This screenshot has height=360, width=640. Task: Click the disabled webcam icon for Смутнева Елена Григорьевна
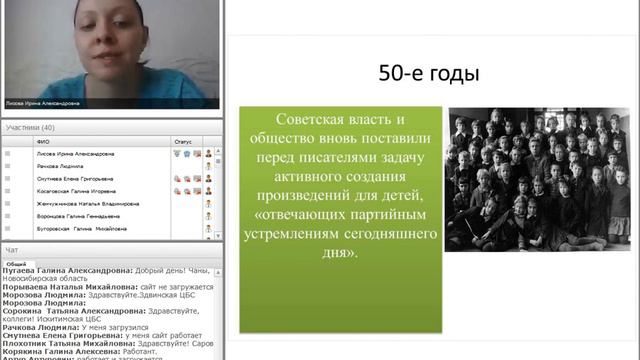[187, 179]
